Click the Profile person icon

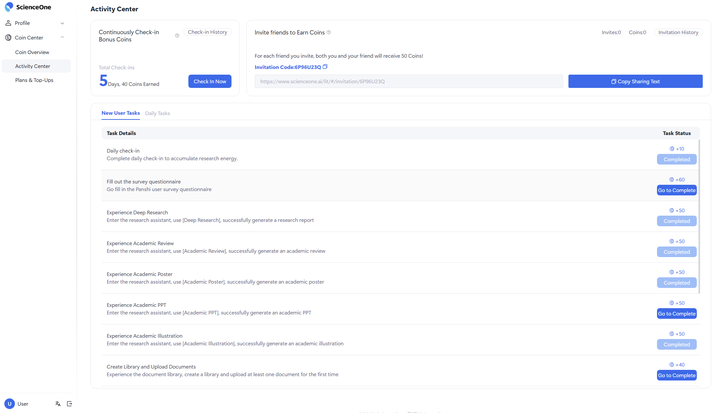pyautogui.click(x=8, y=23)
